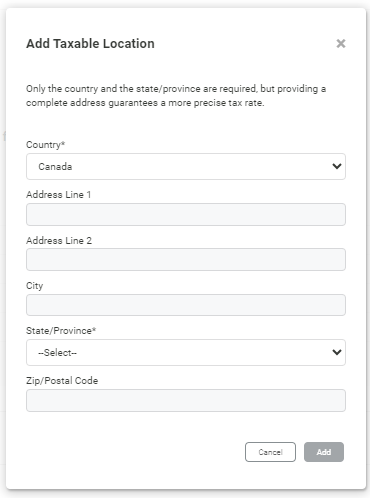This screenshot has height=498, width=370.
Task: Click into the Zip/Postal Code box
Action: coord(186,400)
